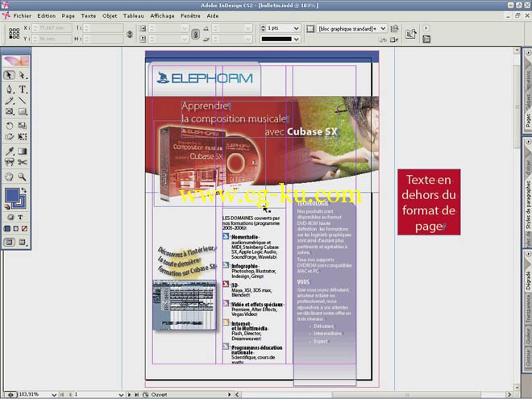Select the Zoom magnifier tool
This screenshot has width=532, height=399.
(23, 177)
